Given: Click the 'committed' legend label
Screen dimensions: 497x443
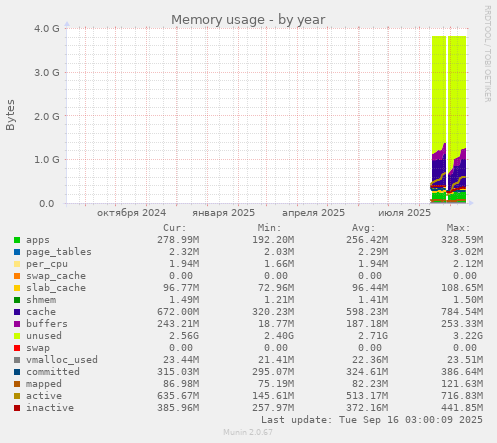Looking at the screenshot, I should click(x=53, y=372).
